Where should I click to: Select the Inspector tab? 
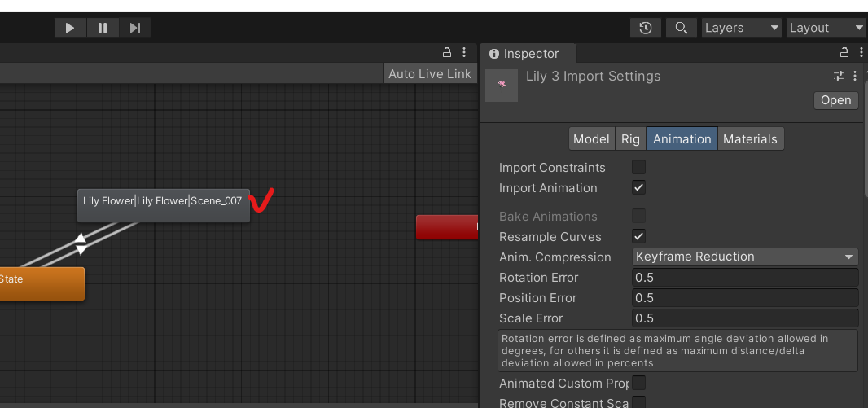(x=528, y=54)
